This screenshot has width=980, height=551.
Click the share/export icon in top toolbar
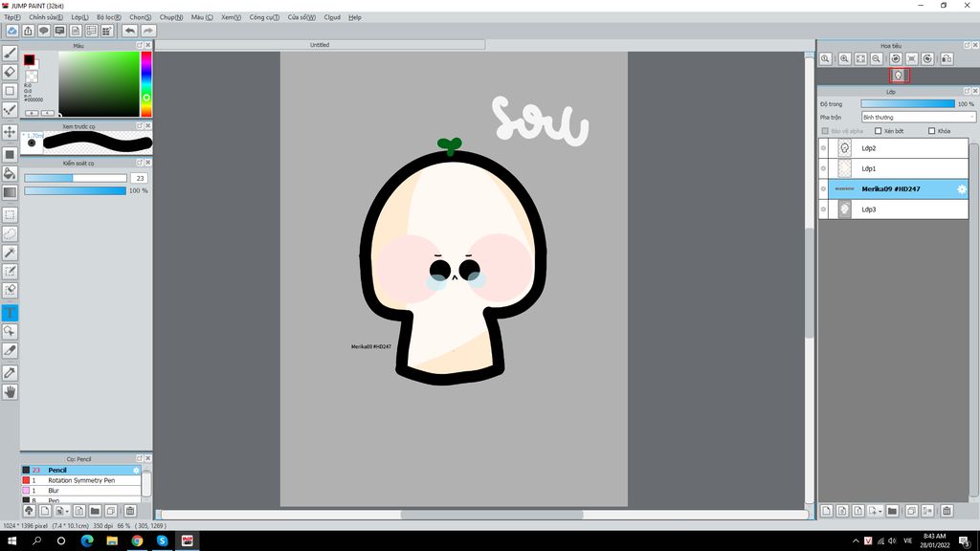(x=28, y=31)
